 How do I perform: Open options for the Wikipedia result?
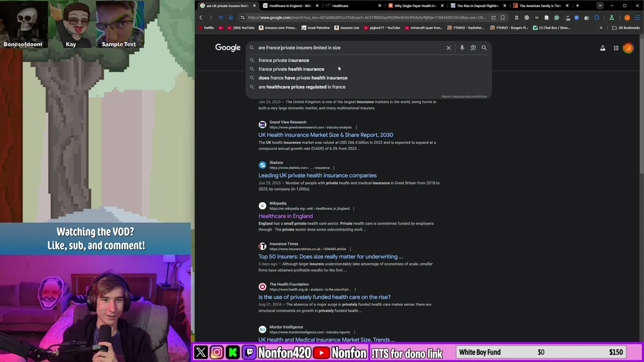point(353,209)
